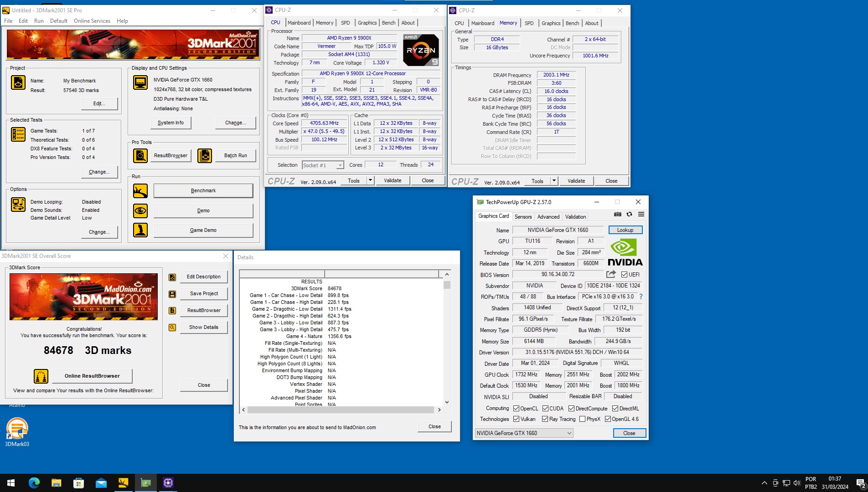Click the System Info button

pos(171,123)
